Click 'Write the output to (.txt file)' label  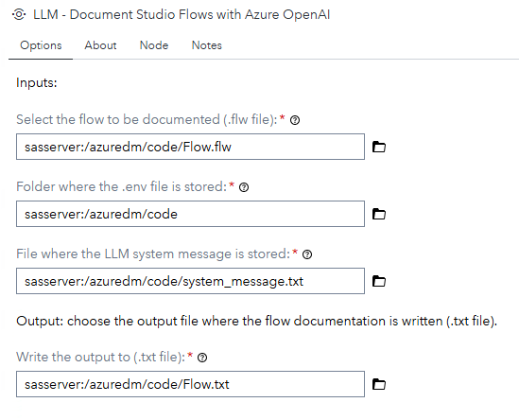point(100,357)
